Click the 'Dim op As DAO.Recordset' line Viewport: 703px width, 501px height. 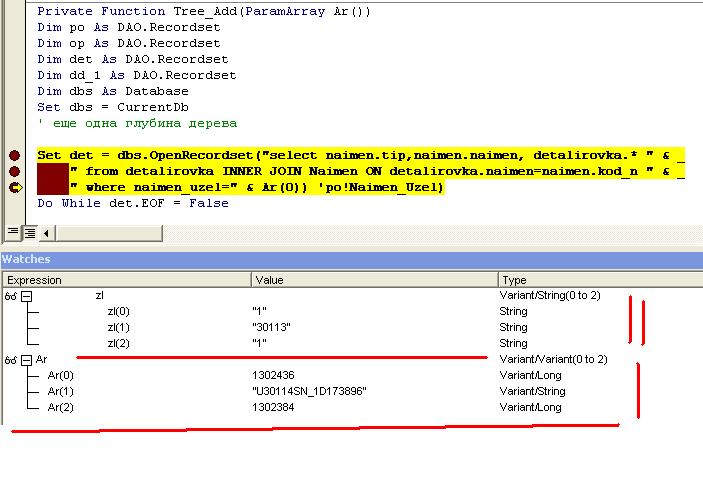[129, 44]
